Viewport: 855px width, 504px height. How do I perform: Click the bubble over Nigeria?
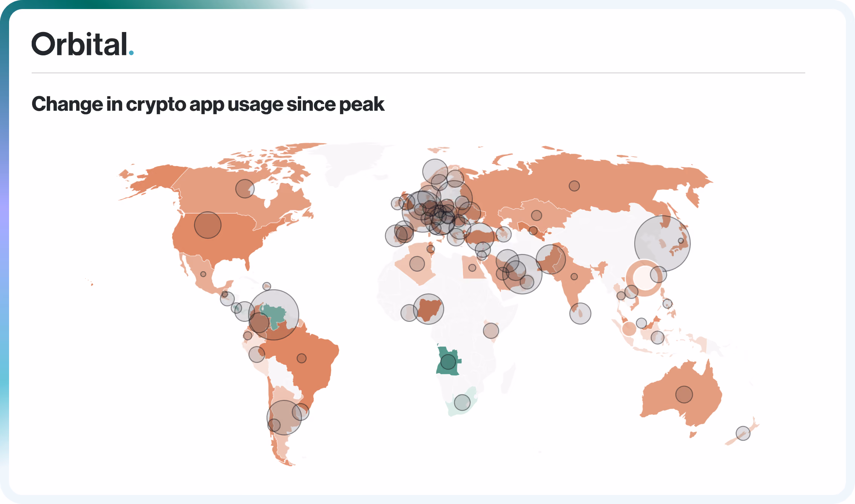(x=429, y=309)
